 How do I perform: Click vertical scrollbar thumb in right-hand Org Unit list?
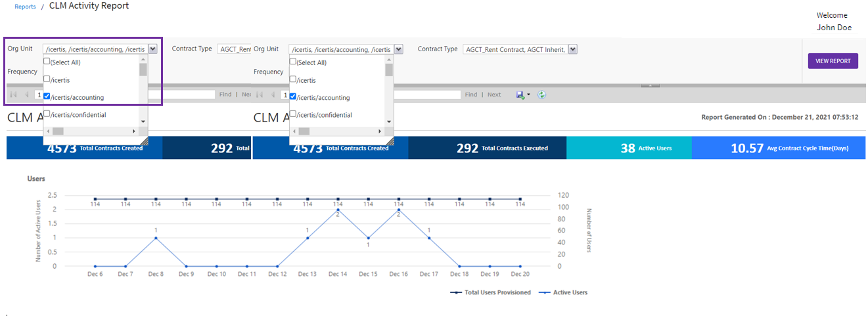click(389, 70)
